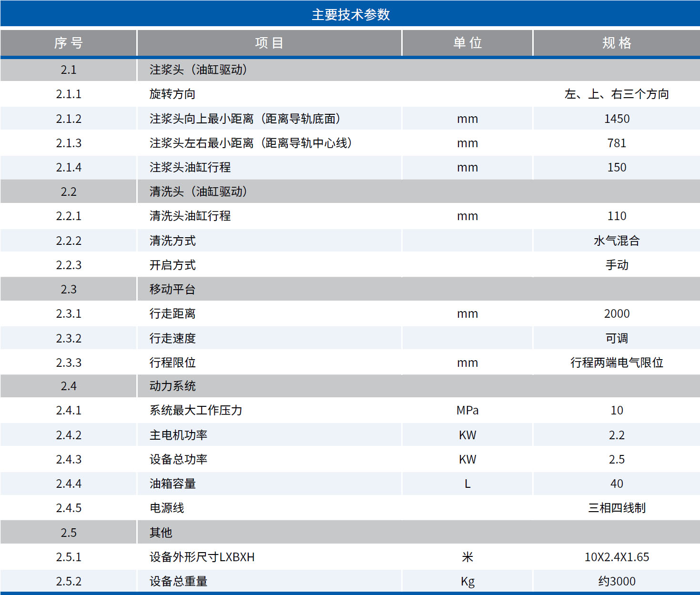700x595 pixels.
Task: Select the 三相四线制 power line value
Action: 616,508
